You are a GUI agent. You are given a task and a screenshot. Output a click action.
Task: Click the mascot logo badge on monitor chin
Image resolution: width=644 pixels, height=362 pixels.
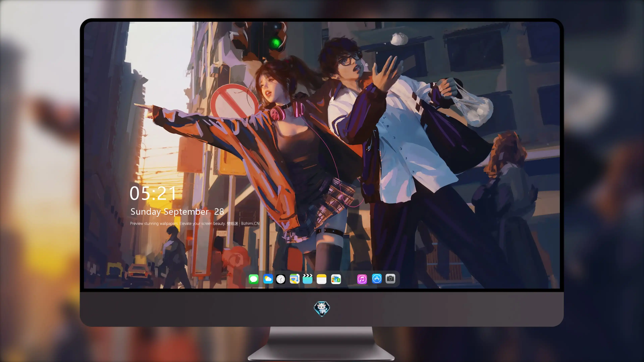pos(322,309)
